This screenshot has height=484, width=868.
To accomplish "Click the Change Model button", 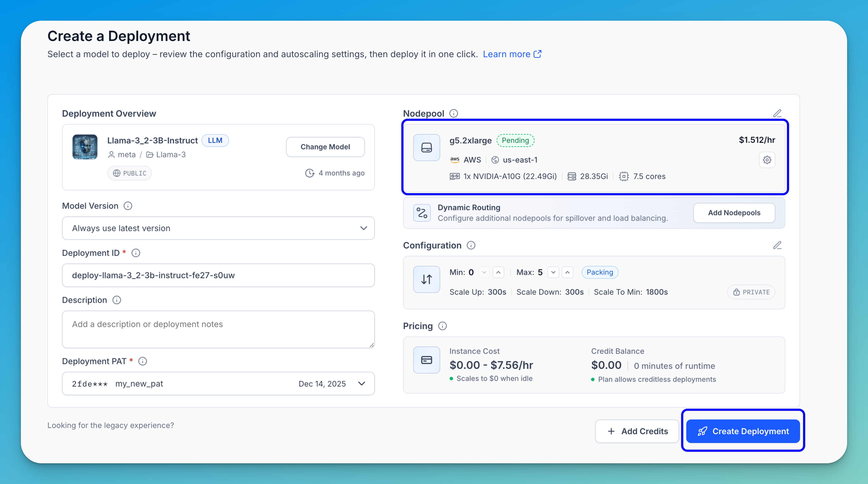I will click(x=325, y=147).
